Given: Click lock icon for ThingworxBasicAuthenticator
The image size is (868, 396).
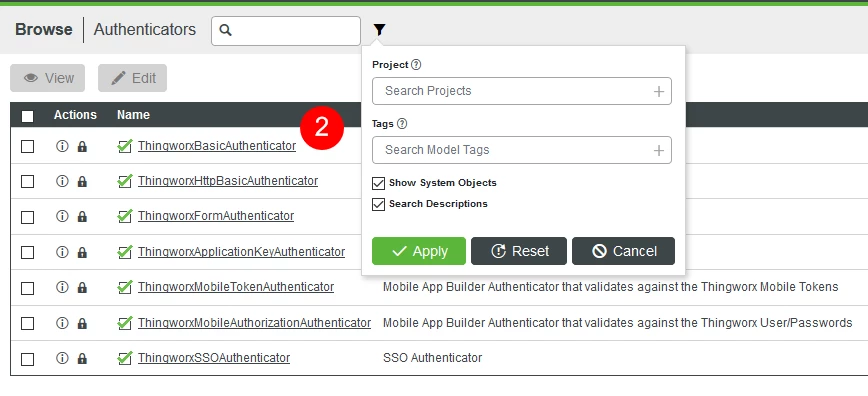Looking at the screenshot, I should [82, 147].
